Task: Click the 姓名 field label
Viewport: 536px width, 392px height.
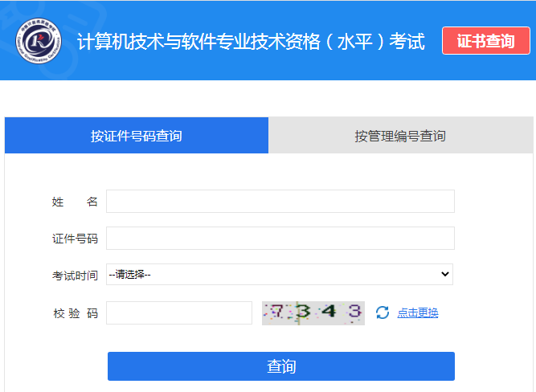Action: [75, 202]
